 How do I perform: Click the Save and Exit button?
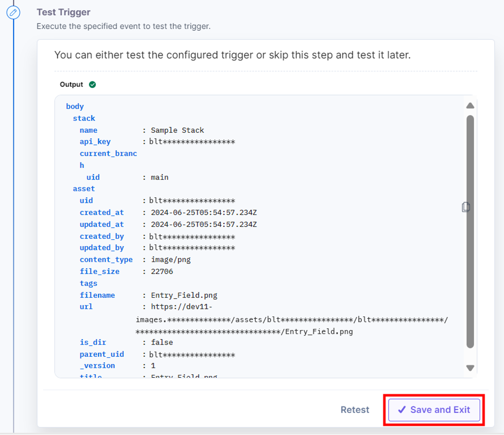pos(434,410)
